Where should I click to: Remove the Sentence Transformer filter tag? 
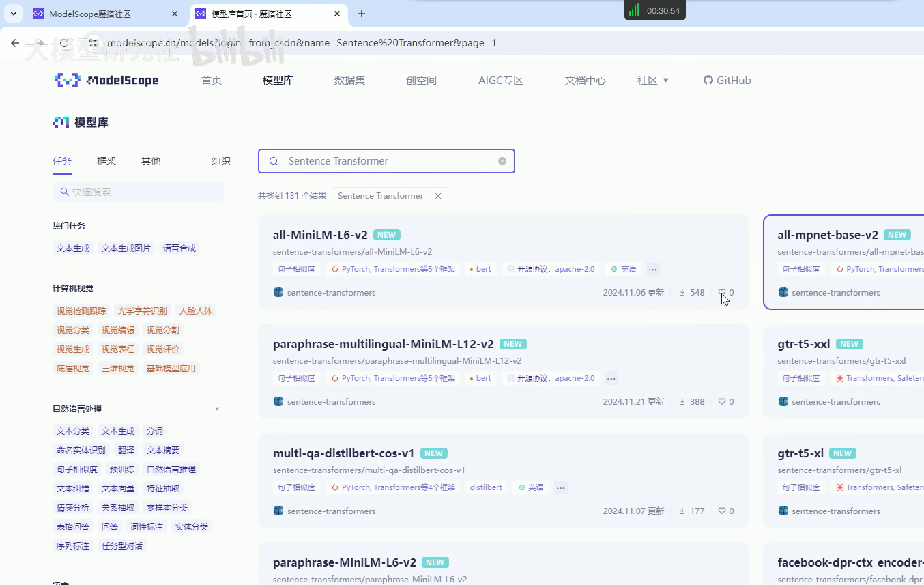point(438,196)
